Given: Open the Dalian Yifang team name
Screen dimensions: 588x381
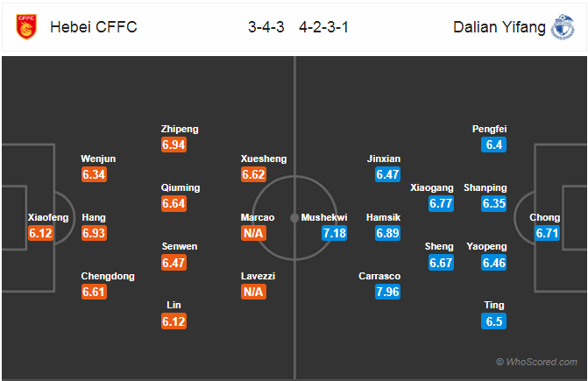Looking at the screenshot, I should [x=499, y=27].
